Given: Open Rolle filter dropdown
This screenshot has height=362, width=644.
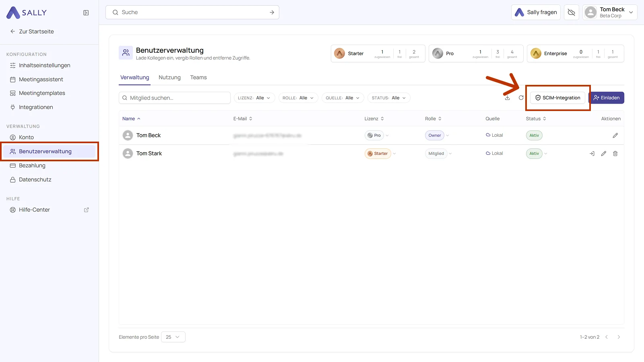Looking at the screenshot, I should click(x=298, y=98).
